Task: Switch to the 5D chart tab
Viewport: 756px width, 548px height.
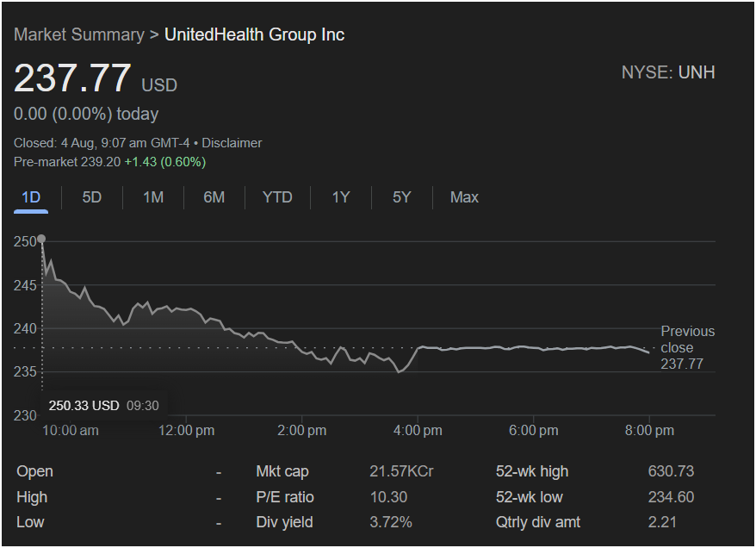Action: (x=91, y=197)
